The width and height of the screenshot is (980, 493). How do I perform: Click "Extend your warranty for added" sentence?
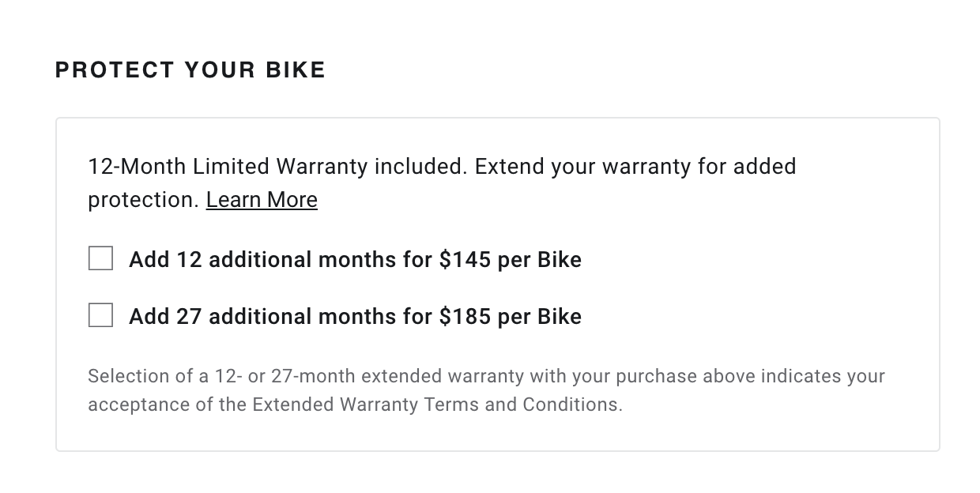click(x=635, y=167)
